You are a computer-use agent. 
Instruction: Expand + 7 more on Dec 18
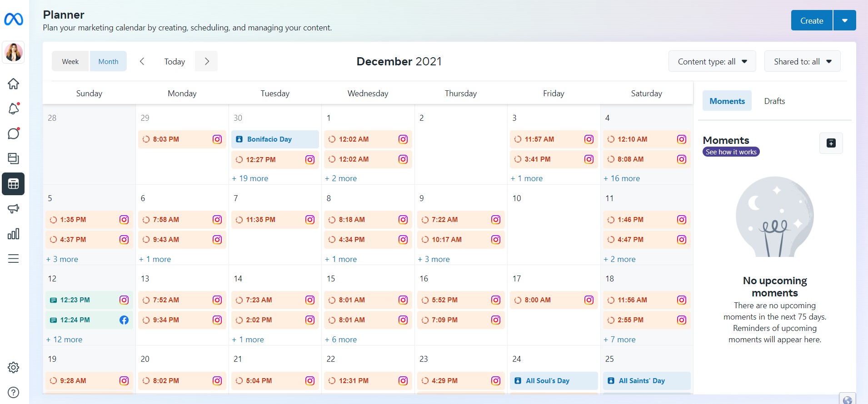pos(619,340)
